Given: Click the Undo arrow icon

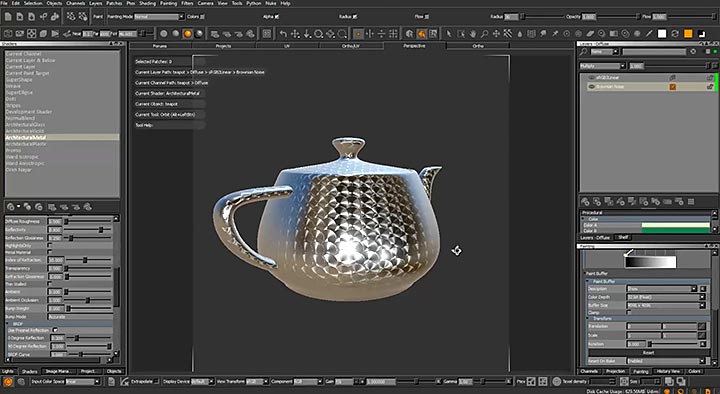Looking at the screenshot, I should tap(283, 34).
